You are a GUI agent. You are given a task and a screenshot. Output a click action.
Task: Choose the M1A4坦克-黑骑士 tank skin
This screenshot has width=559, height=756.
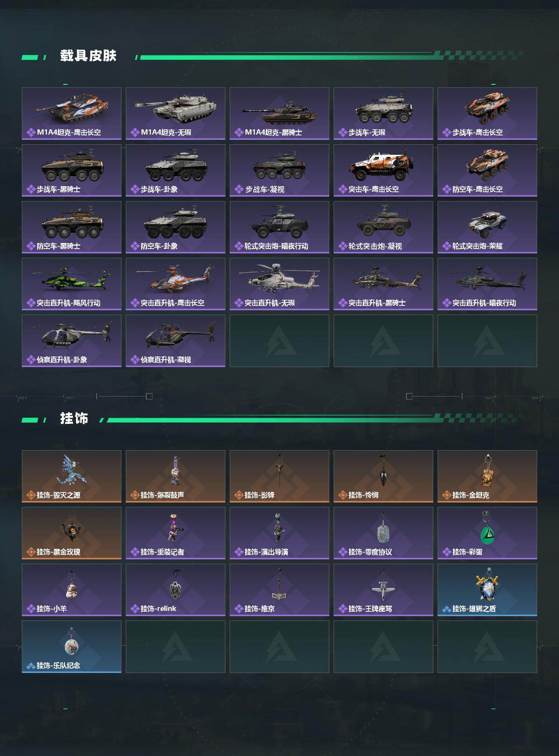pyautogui.click(x=279, y=114)
